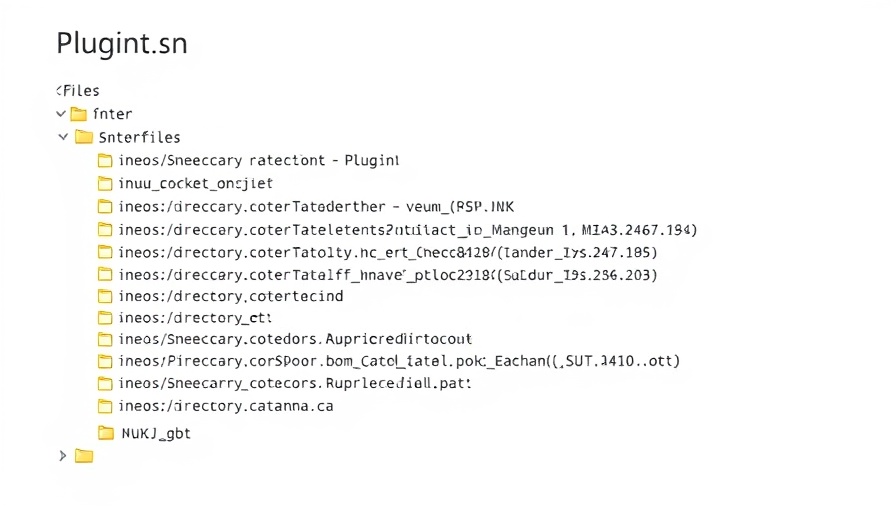Select the 'ineos/Sneeccary ratectont - Plugint' item
896x512 pixels.
coord(258,160)
